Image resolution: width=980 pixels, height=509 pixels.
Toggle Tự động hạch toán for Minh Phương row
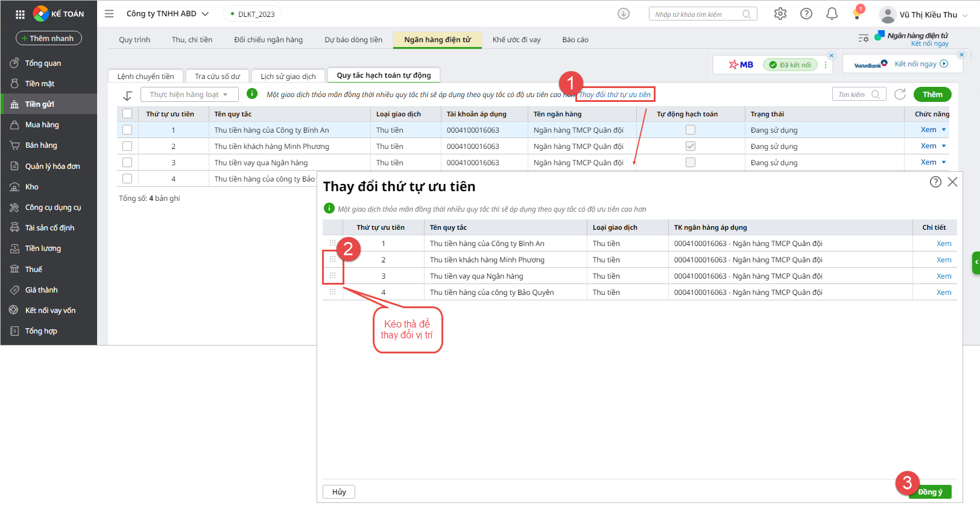691,146
